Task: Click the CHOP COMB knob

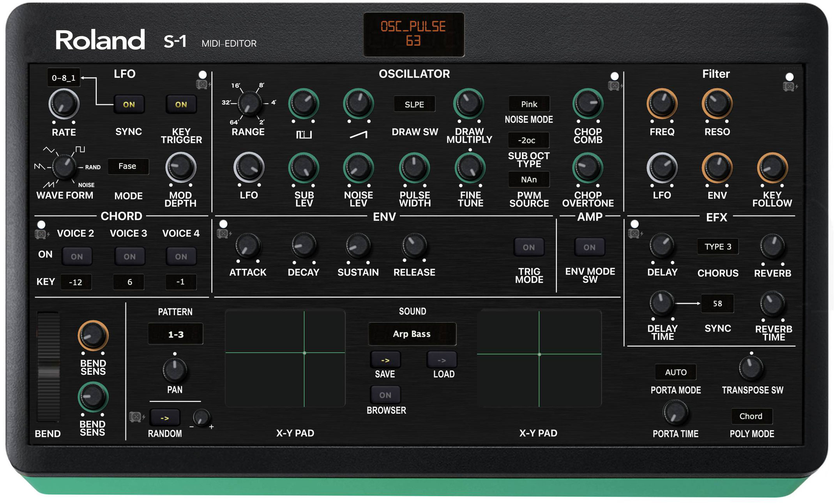Action: tap(588, 104)
